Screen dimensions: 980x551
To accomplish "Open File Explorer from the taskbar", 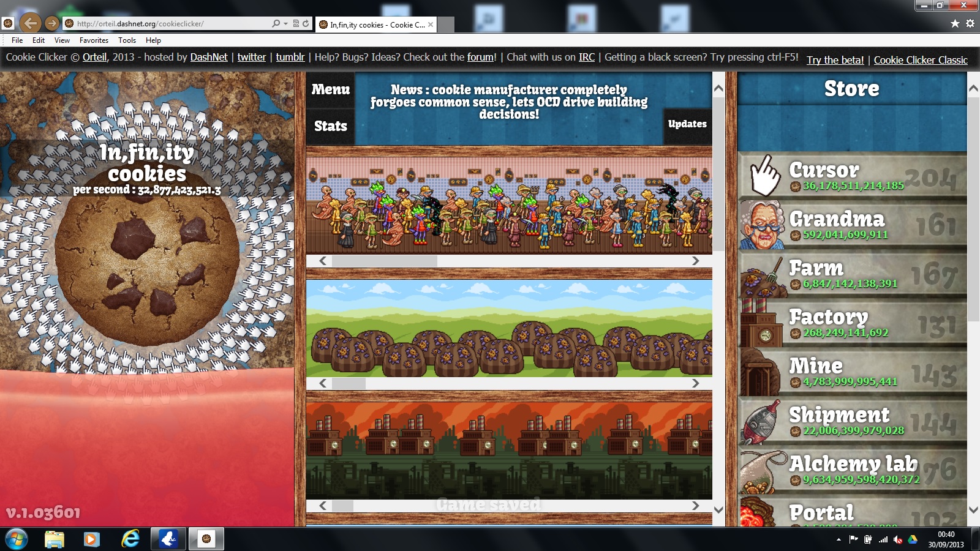I will pos(55,539).
